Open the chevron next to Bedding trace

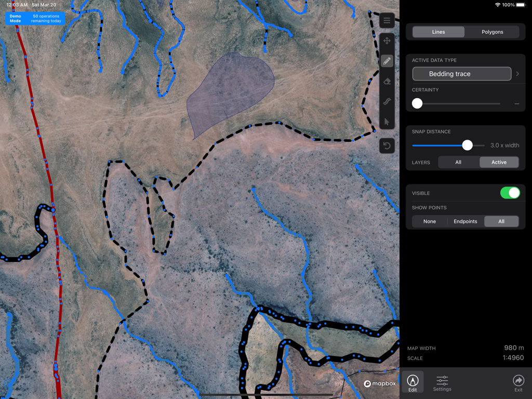[517, 74]
